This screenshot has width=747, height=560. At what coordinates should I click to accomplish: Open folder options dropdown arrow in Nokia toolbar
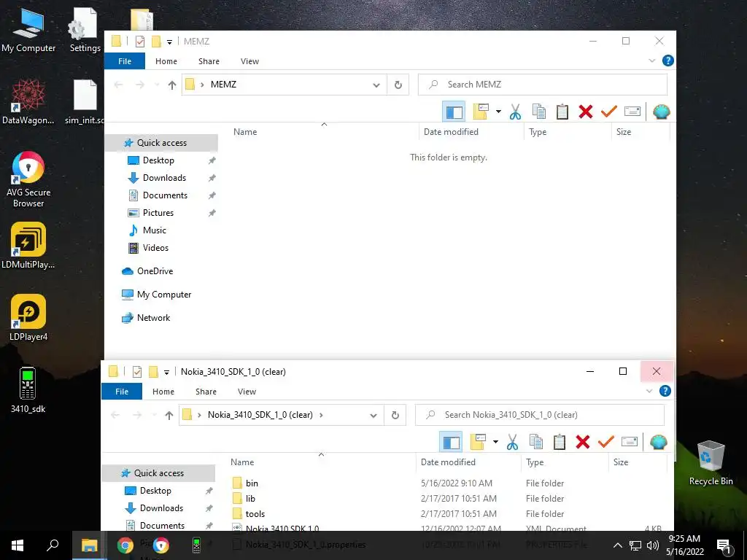click(495, 442)
